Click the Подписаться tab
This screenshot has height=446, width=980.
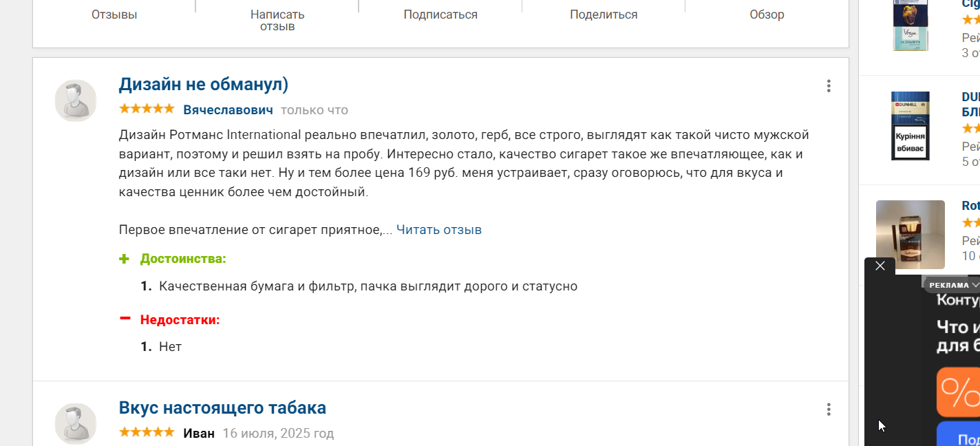pyautogui.click(x=440, y=14)
